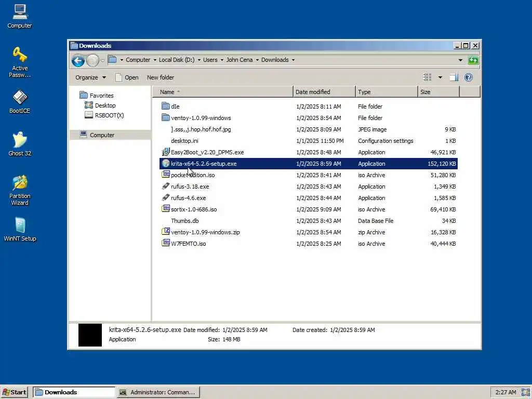Click the John Cena breadcrumb segment
532x399 pixels.
pyautogui.click(x=240, y=60)
